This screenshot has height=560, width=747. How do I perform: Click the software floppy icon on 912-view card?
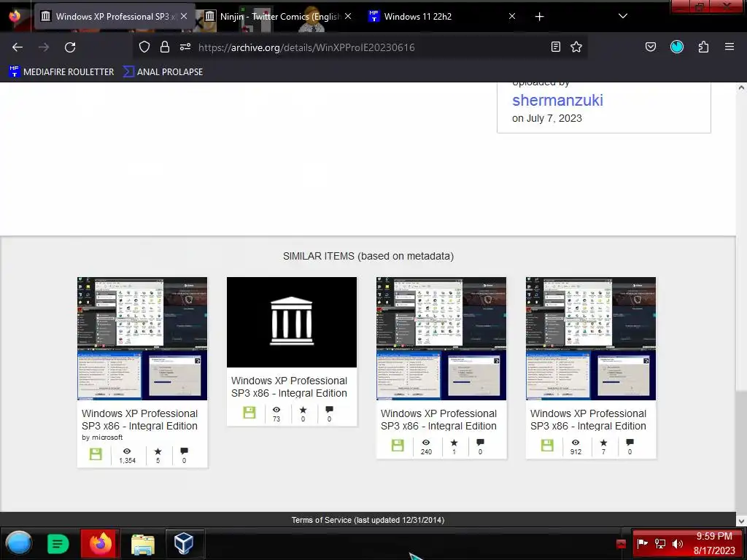[547, 446]
